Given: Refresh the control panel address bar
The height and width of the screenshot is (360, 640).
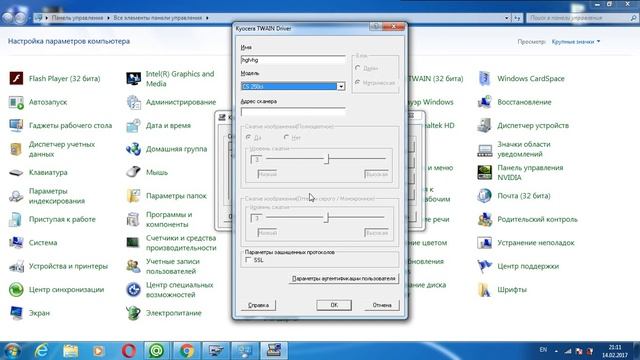Looking at the screenshot, I should pyautogui.click(x=517, y=18).
